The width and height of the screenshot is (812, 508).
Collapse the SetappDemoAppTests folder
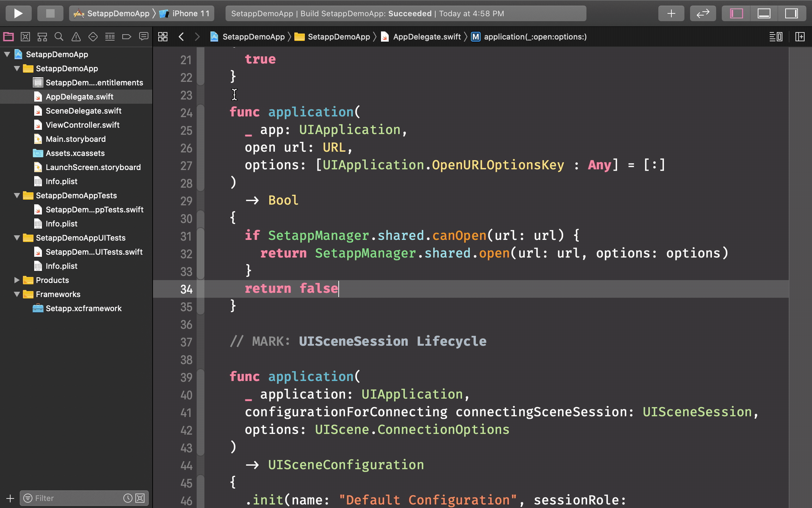17,195
